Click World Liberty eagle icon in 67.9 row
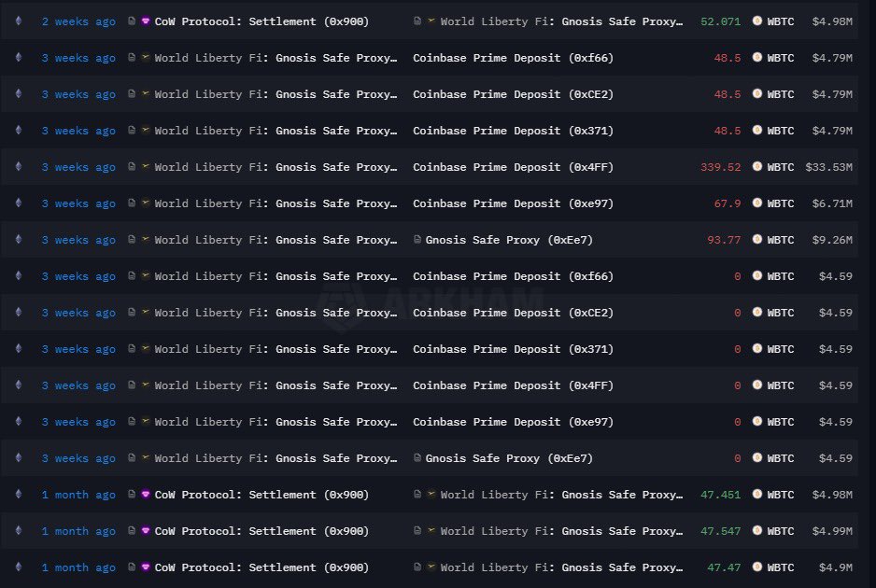The height and width of the screenshot is (588, 876). point(146,203)
